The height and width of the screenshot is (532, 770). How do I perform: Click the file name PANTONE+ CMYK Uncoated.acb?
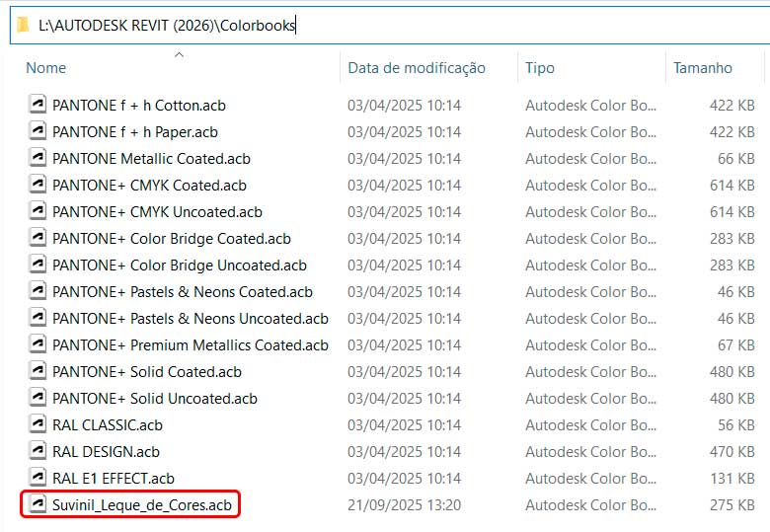click(157, 212)
